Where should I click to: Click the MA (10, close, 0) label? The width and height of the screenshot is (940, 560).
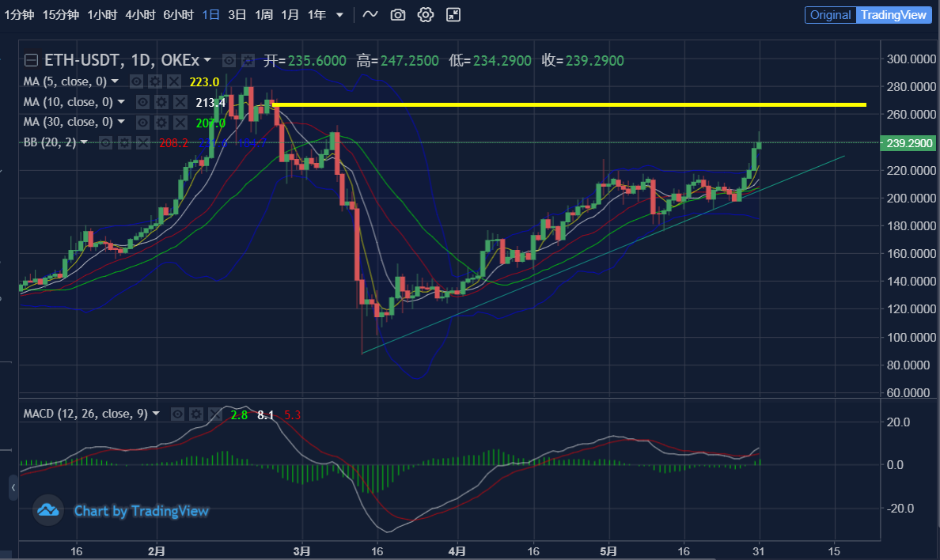(68, 103)
